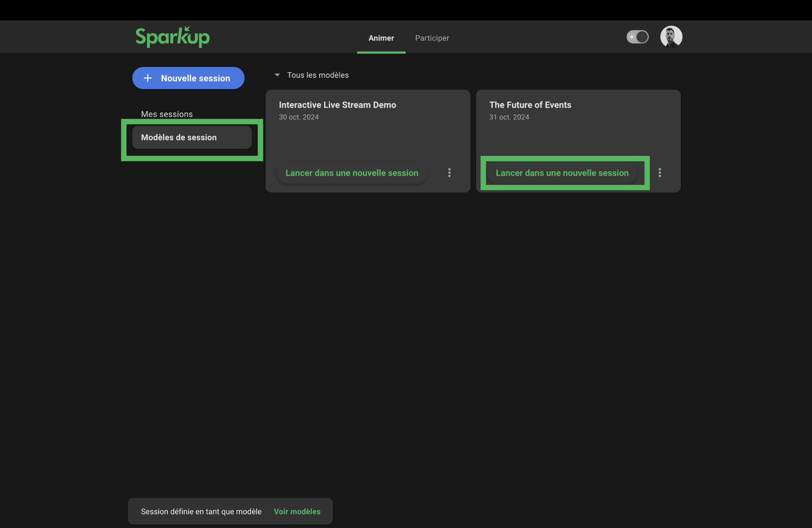812x528 pixels.
Task: Click the 31 oct. 2024 date text
Action: pyautogui.click(x=509, y=117)
